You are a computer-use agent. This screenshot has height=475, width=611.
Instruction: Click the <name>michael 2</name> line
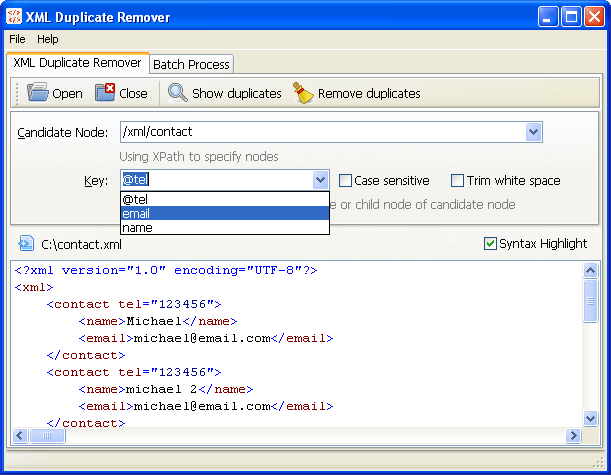tap(166, 389)
